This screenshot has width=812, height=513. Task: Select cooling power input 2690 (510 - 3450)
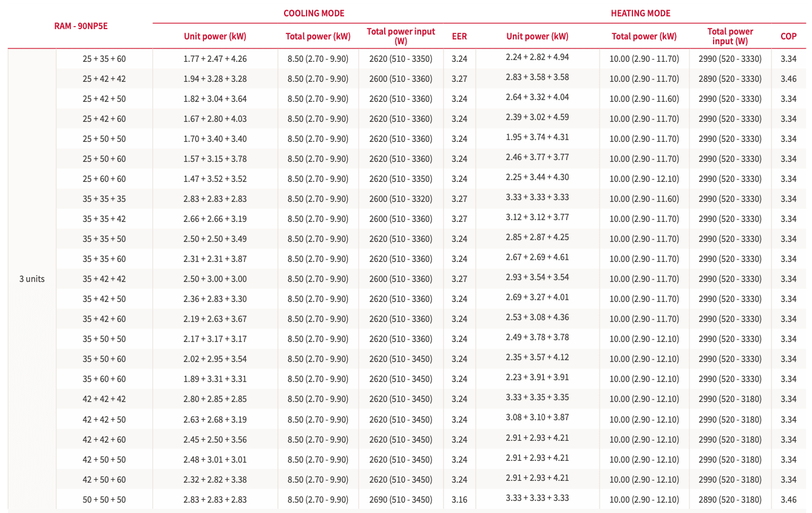pyautogui.click(x=401, y=500)
